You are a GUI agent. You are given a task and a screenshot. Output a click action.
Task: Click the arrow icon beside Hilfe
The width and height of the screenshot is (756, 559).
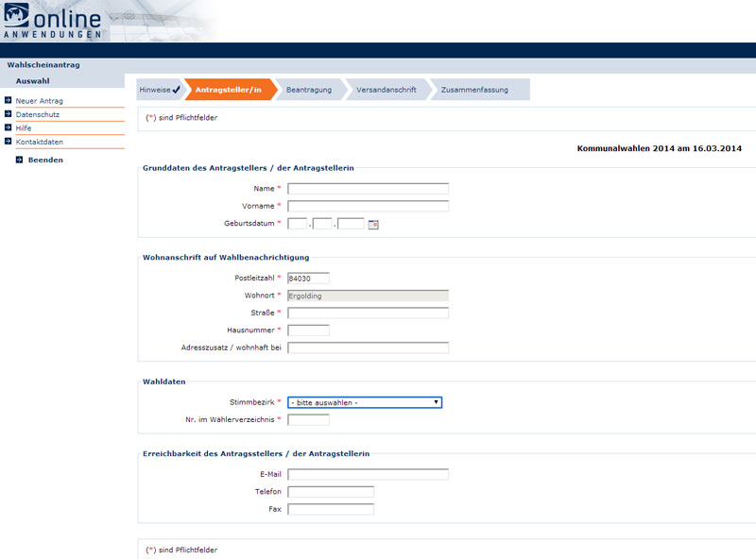(8, 127)
